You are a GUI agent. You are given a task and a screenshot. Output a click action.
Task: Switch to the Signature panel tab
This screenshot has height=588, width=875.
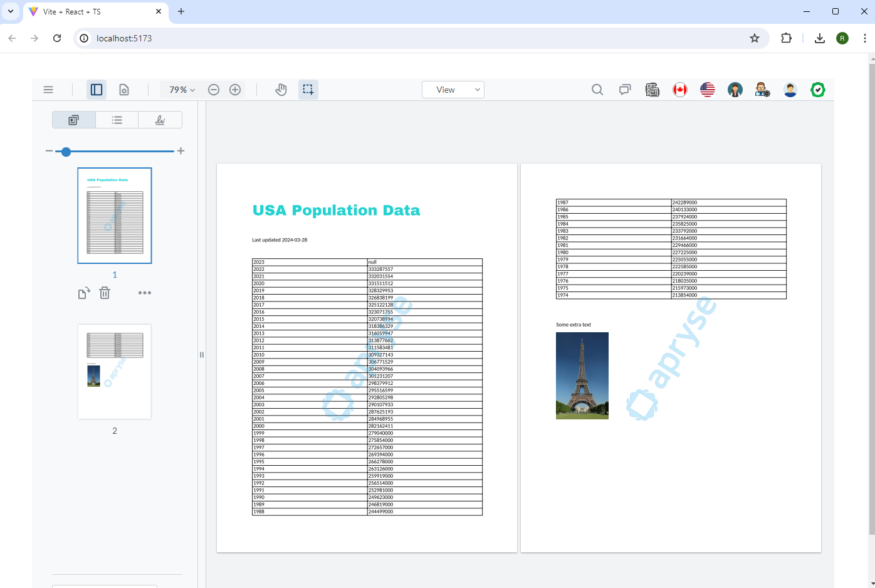(160, 120)
